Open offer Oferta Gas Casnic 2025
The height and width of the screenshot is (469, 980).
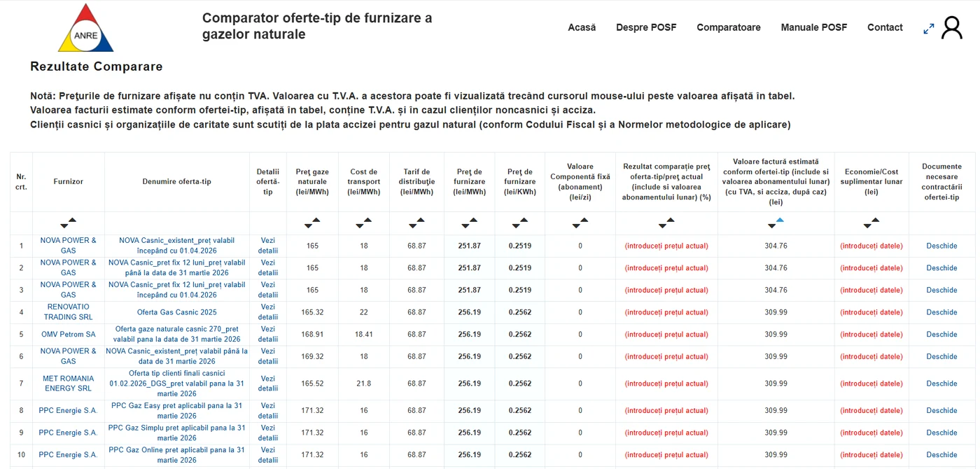pos(177,312)
